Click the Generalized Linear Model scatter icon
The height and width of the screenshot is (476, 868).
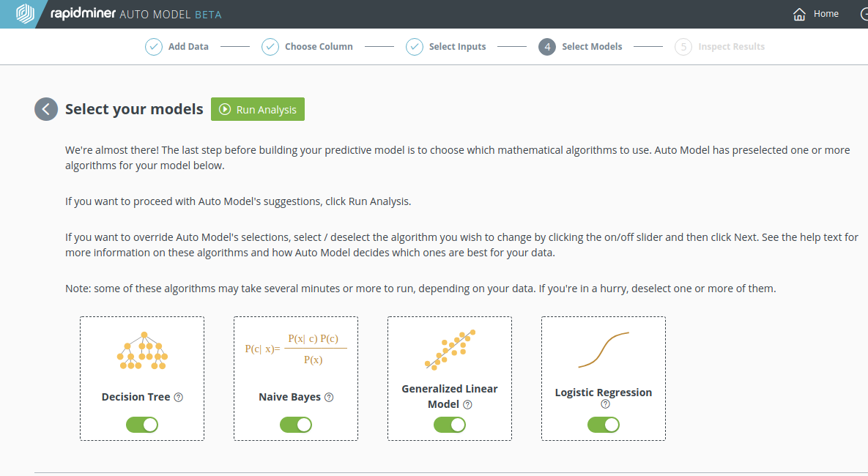click(x=450, y=350)
